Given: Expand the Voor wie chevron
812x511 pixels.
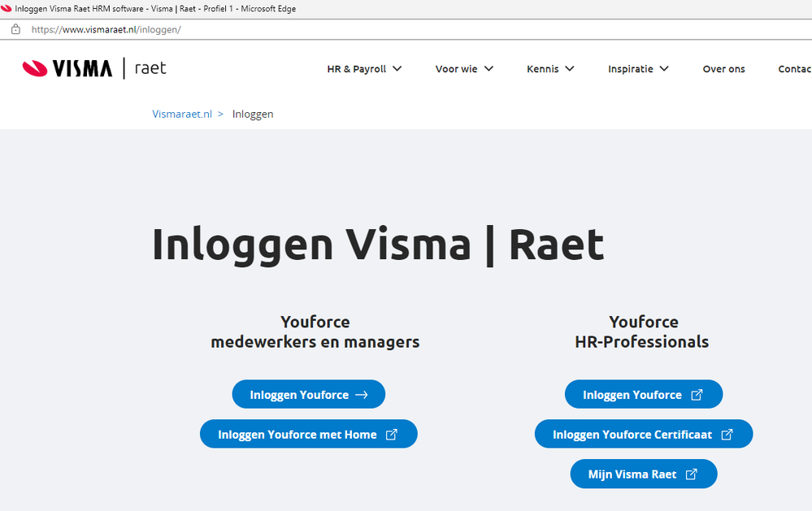Looking at the screenshot, I should click(x=489, y=69).
